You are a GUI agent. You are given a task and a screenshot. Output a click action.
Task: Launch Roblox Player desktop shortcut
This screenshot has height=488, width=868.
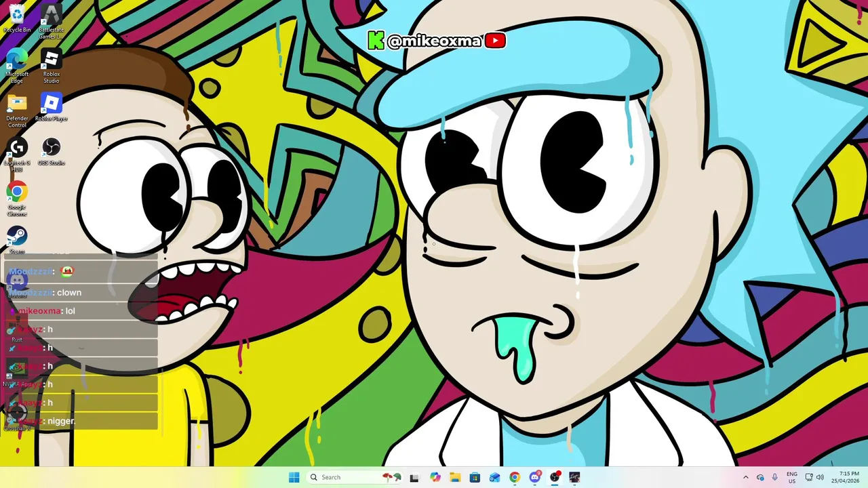(x=51, y=108)
